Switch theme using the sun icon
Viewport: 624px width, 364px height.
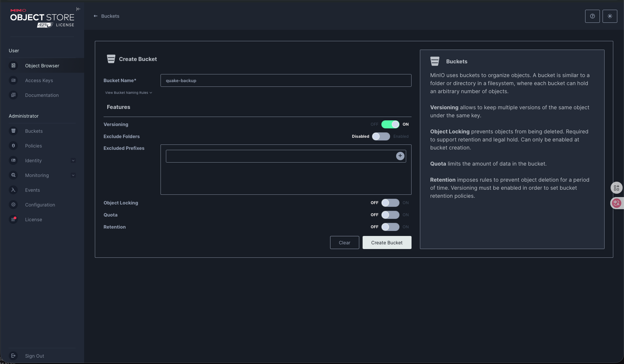(x=610, y=16)
